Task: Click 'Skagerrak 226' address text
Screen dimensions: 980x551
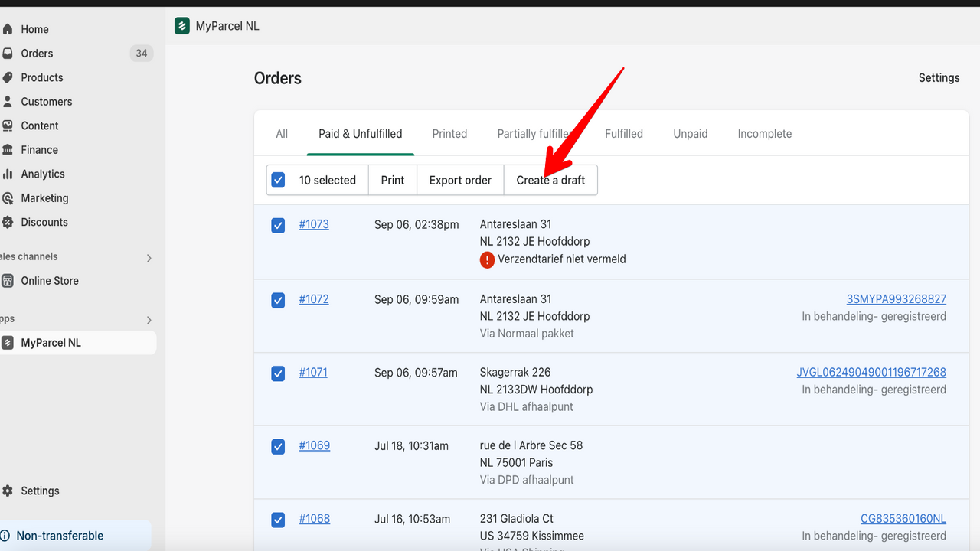Action: 515,373
